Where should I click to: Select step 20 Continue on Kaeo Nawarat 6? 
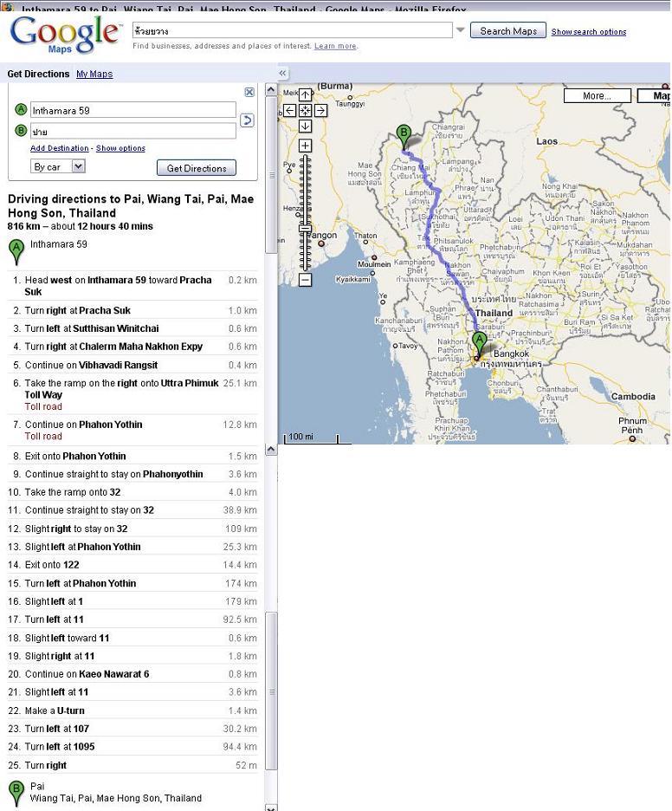[x=132, y=674]
